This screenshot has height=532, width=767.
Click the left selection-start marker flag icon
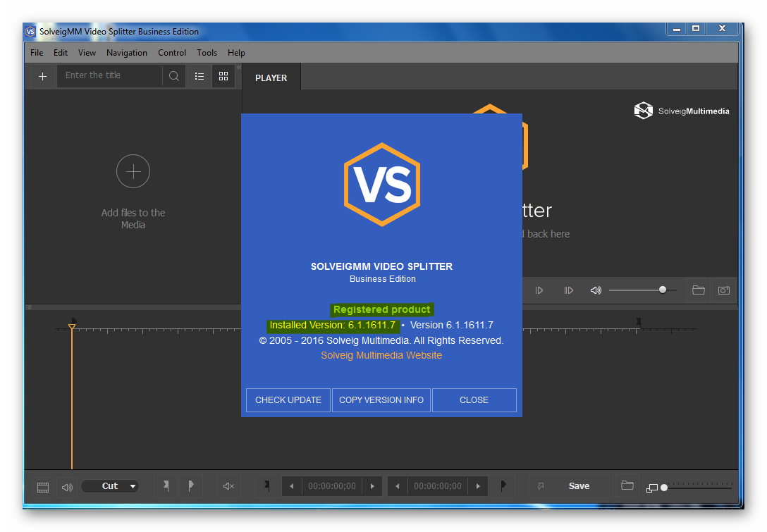266,486
